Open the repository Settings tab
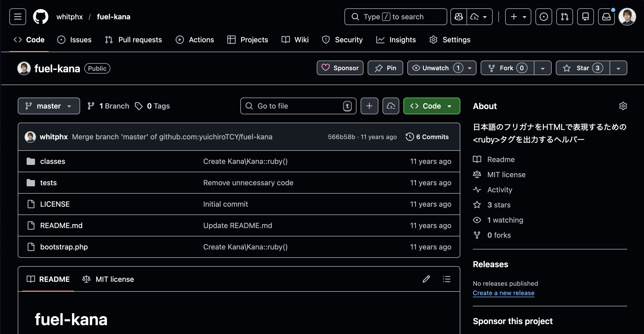 coord(450,40)
